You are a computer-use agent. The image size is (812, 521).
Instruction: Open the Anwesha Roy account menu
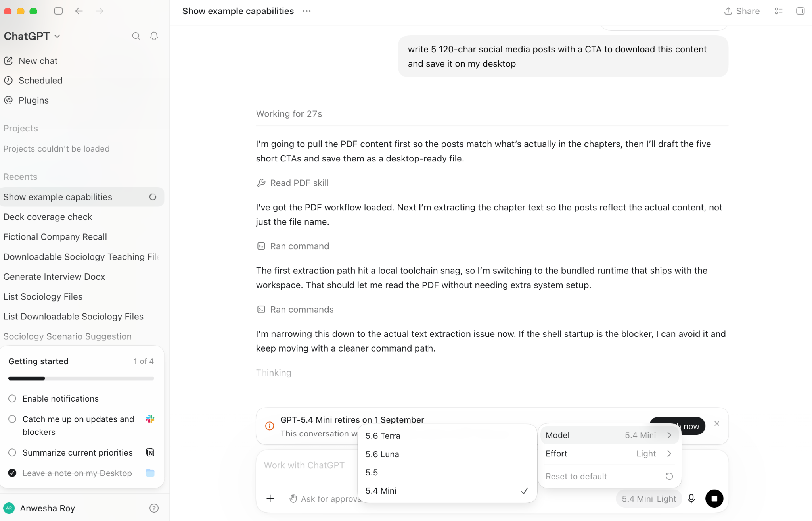click(x=48, y=508)
